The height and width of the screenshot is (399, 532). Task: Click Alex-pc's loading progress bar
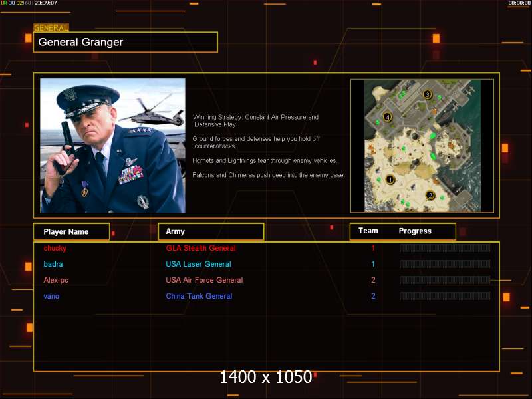tap(445, 280)
